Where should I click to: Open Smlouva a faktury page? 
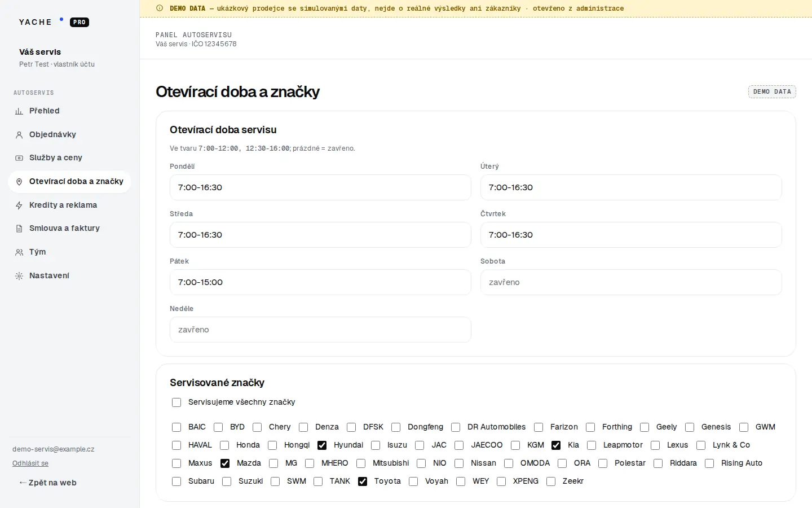click(69, 229)
